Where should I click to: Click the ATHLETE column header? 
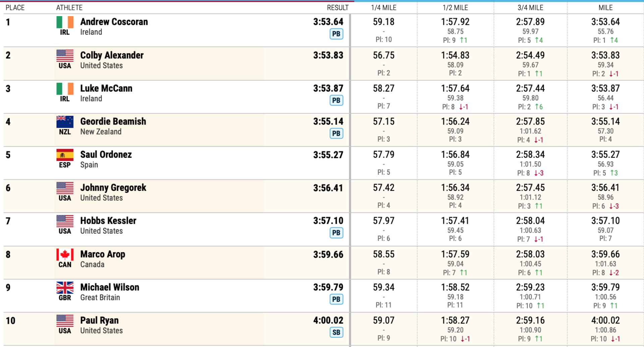click(x=69, y=8)
